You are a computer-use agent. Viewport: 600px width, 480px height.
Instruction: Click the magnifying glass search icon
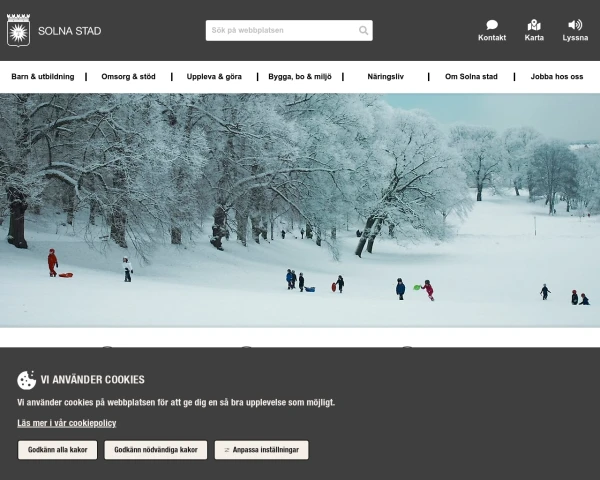[363, 30]
